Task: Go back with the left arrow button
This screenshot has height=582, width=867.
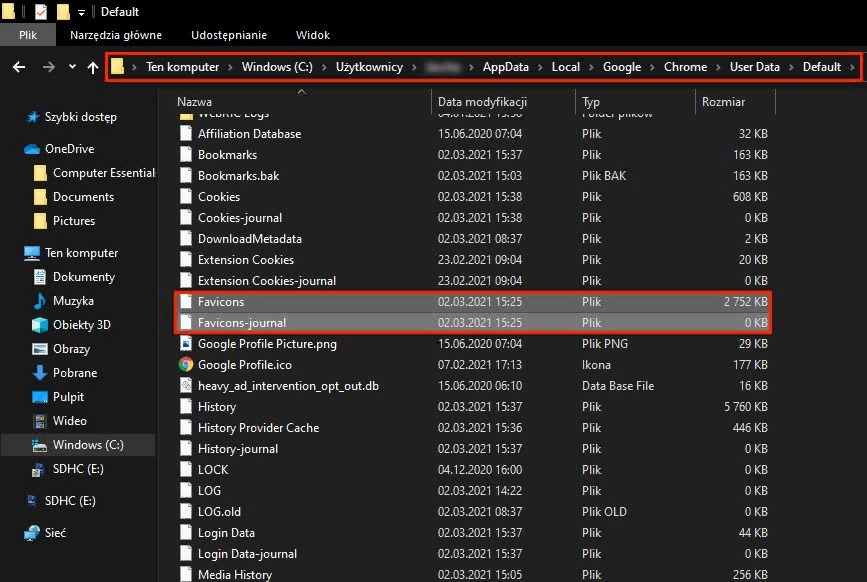Action: tap(19, 67)
